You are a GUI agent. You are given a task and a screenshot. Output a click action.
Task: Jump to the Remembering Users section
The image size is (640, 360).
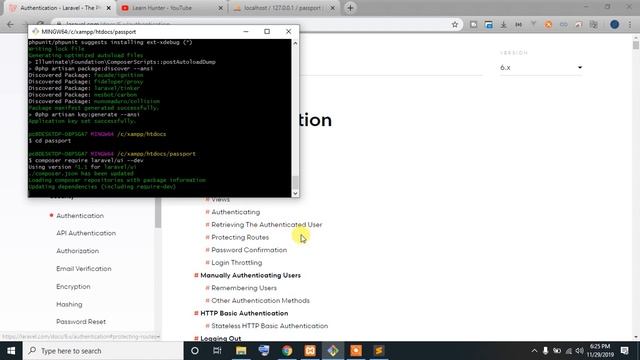tap(244, 288)
